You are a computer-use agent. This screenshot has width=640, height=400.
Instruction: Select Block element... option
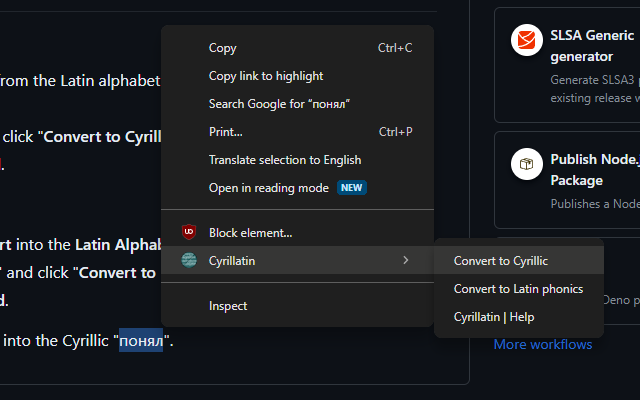(x=250, y=233)
